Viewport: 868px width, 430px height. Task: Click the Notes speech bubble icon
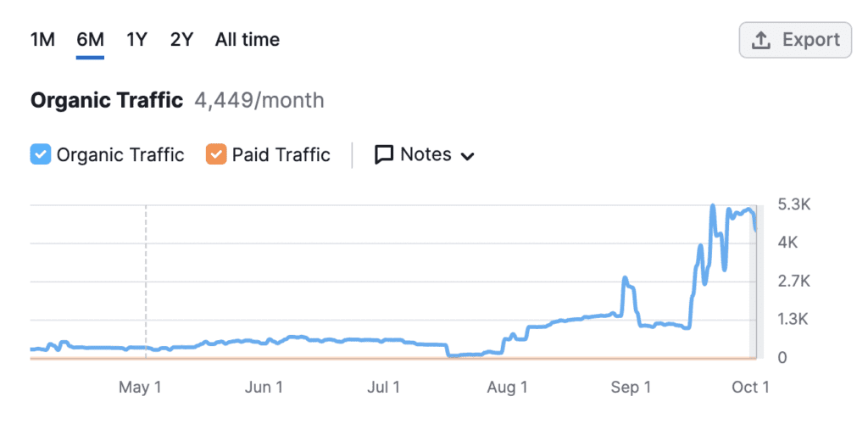(x=384, y=154)
